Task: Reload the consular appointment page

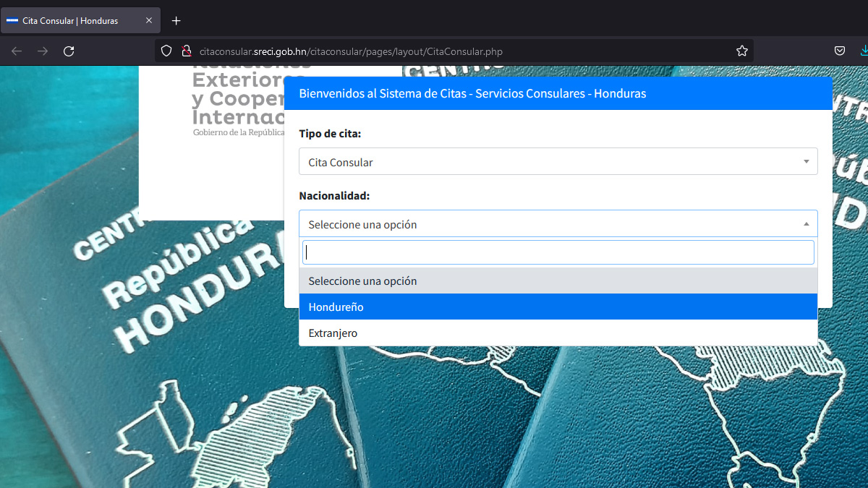Action: coord(69,51)
